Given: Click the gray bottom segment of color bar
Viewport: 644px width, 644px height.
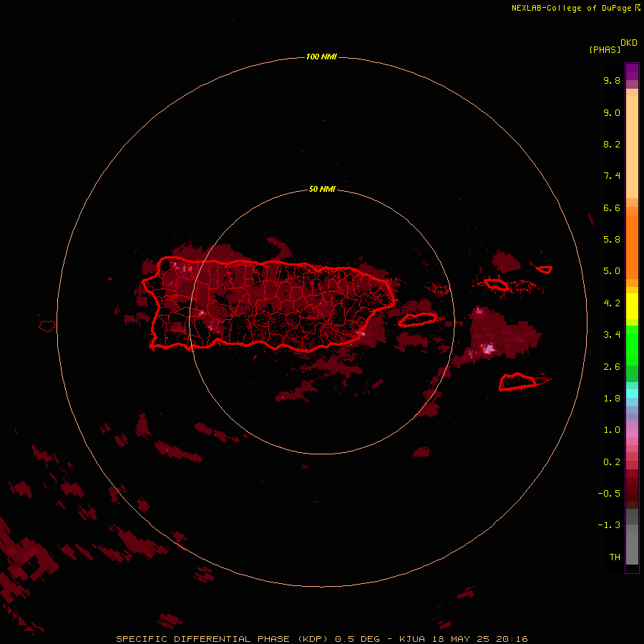Looking at the screenshot, I should pyautogui.click(x=632, y=549).
